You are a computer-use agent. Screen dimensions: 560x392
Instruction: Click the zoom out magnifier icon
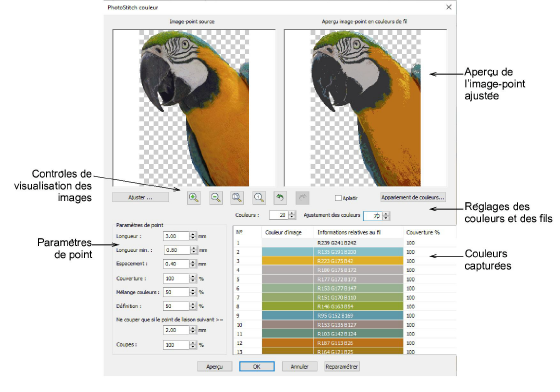tap(215, 198)
